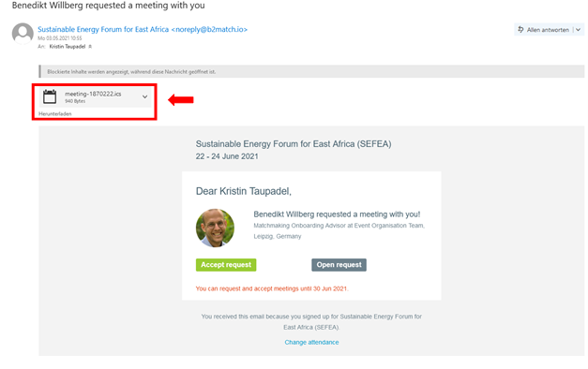Click the red arrow pointing to the attachment
The image size is (588, 369).
181,99
